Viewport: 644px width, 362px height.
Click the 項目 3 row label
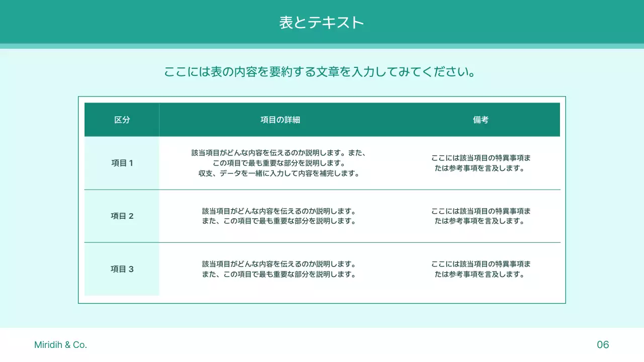point(122,269)
